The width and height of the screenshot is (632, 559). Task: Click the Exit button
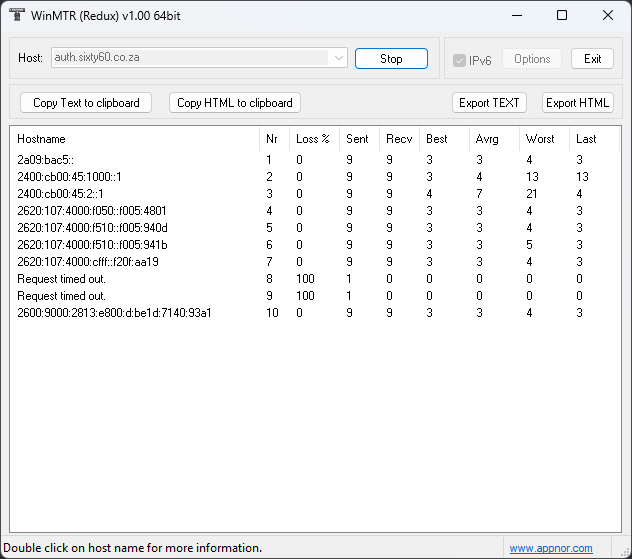point(592,59)
